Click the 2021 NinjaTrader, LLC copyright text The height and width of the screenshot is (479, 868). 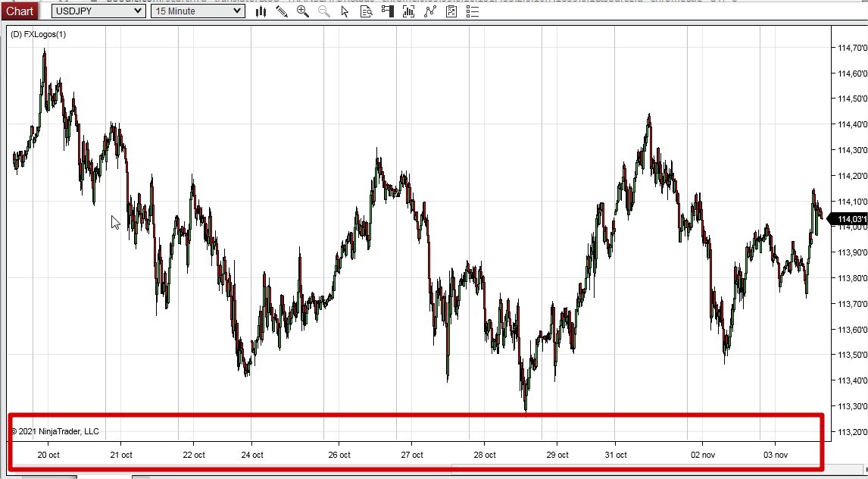click(x=55, y=431)
